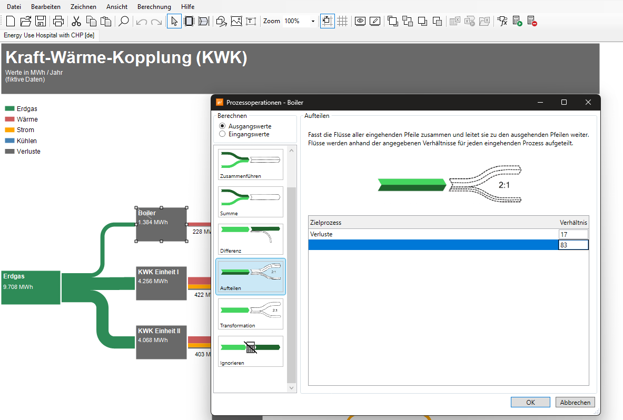Viewport: 623px width, 420px height.
Task: Cut selection with the scissors icon
Action: [x=76, y=21]
